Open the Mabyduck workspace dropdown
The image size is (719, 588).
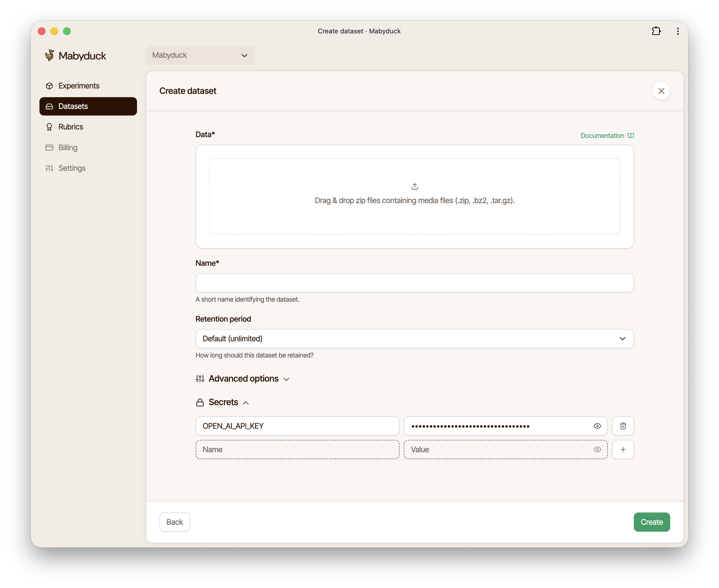200,55
